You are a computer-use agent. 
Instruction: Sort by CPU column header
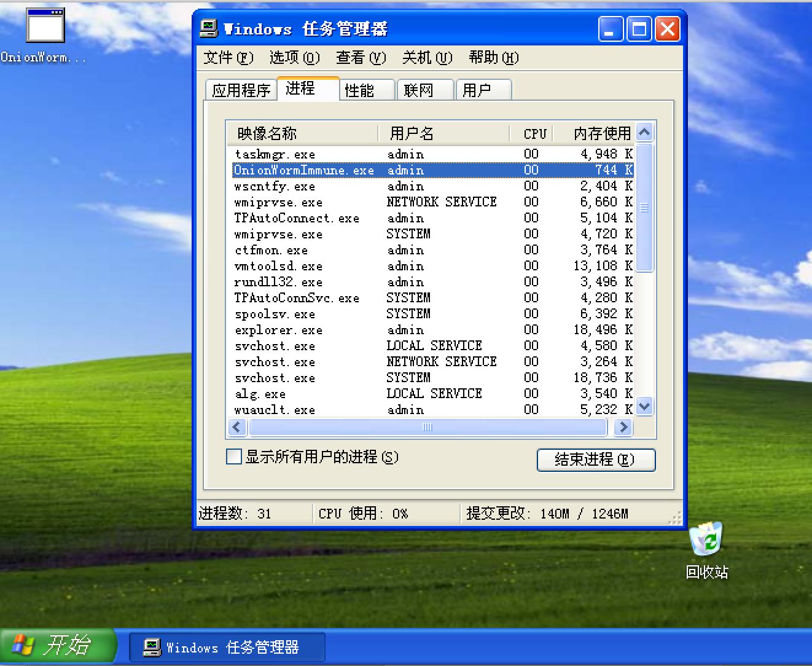pos(532,133)
